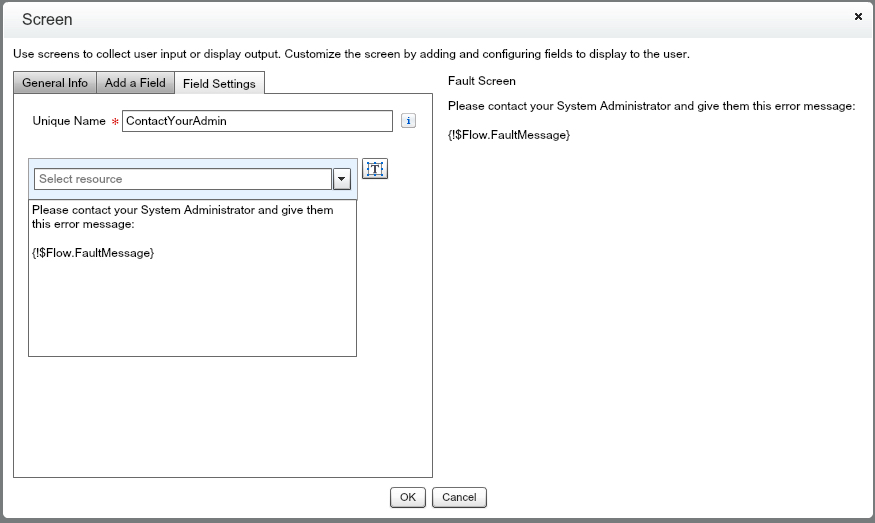Click "Please contact" line in the text editor
The height and width of the screenshot is (523, 875).
182,210
